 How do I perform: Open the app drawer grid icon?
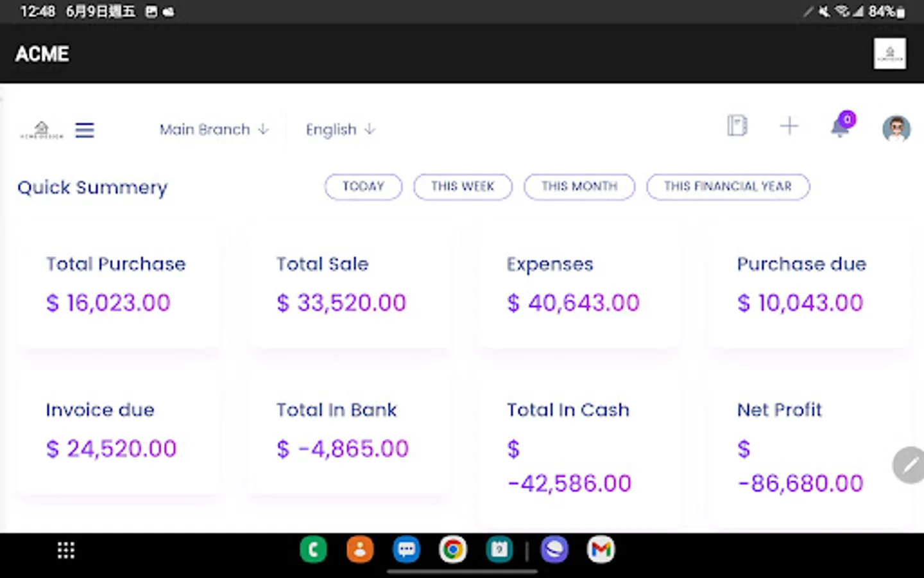coord(66,550)
